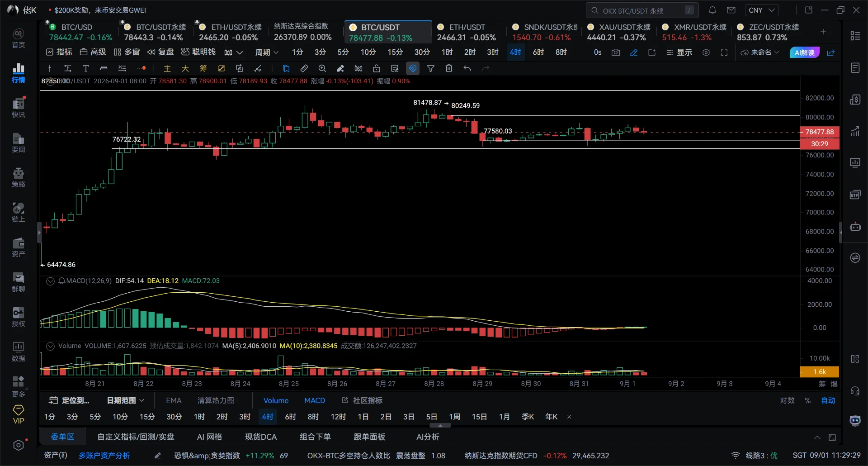
Task: Click the zoom-in magnifier tool
Action: tap(322, 68)
